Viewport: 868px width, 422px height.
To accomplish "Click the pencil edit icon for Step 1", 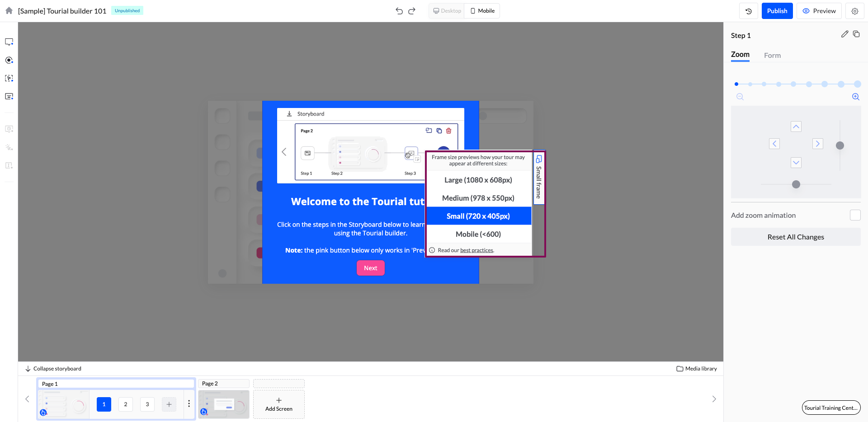I will [x=844, y=34].
